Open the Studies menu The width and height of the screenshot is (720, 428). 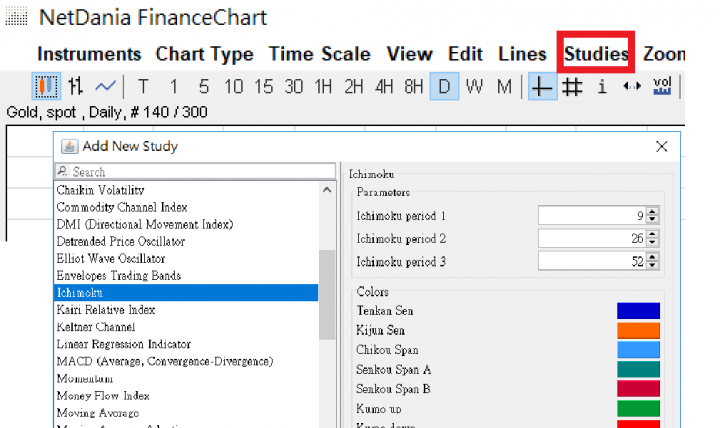click(x=596, y=54)
